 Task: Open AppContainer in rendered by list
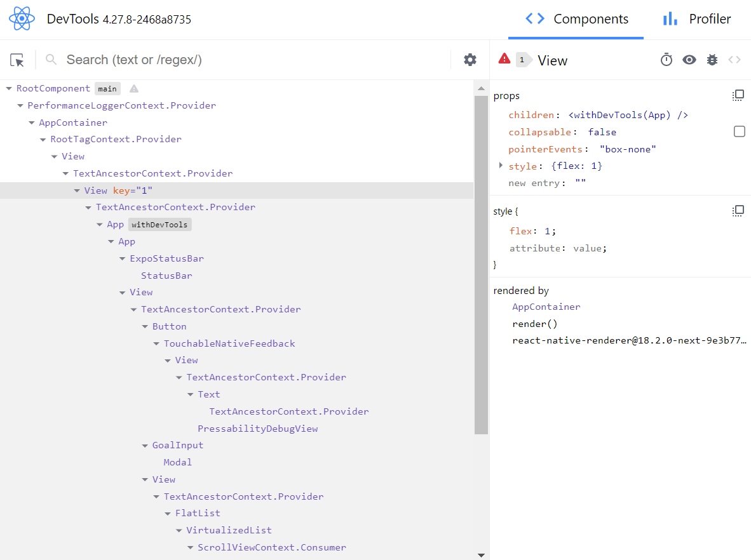[546, 307]
